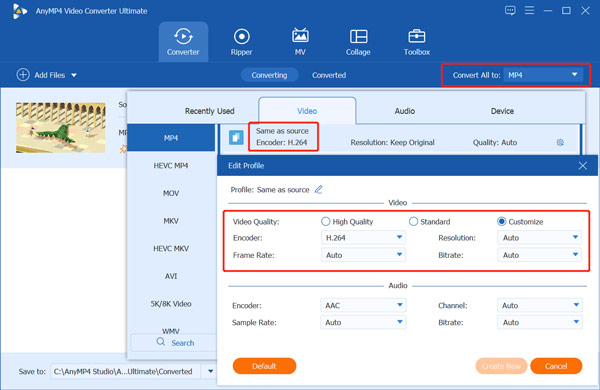Viewport: 600px width, 390px height.
Task: Open the video Bitrate dropdown
Action: click(x=540, y=255)
